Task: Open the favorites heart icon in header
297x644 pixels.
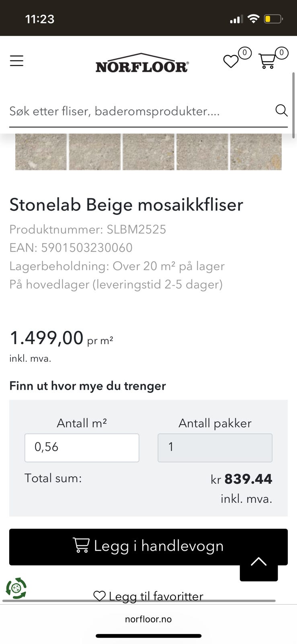Action: (x=231, y=62)
